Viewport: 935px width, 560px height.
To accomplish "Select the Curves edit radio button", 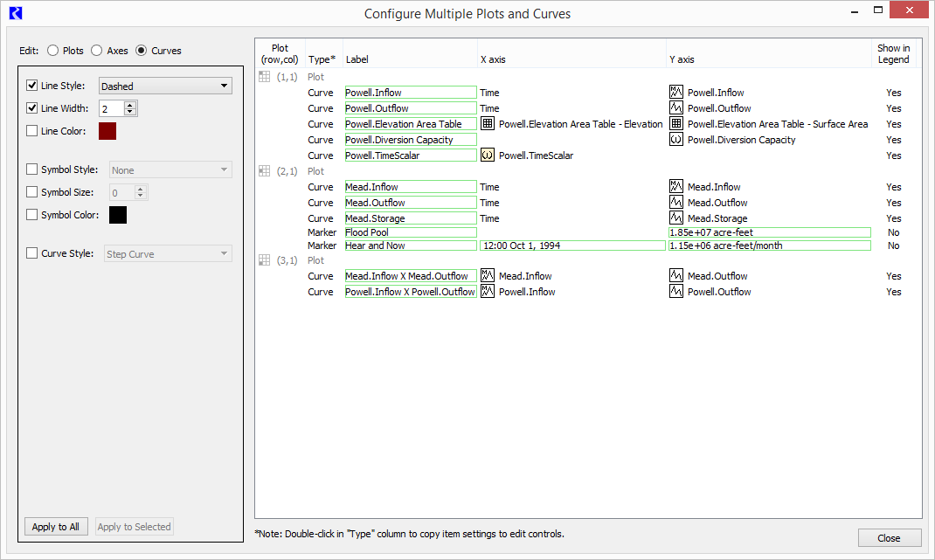I will (142, 51).
